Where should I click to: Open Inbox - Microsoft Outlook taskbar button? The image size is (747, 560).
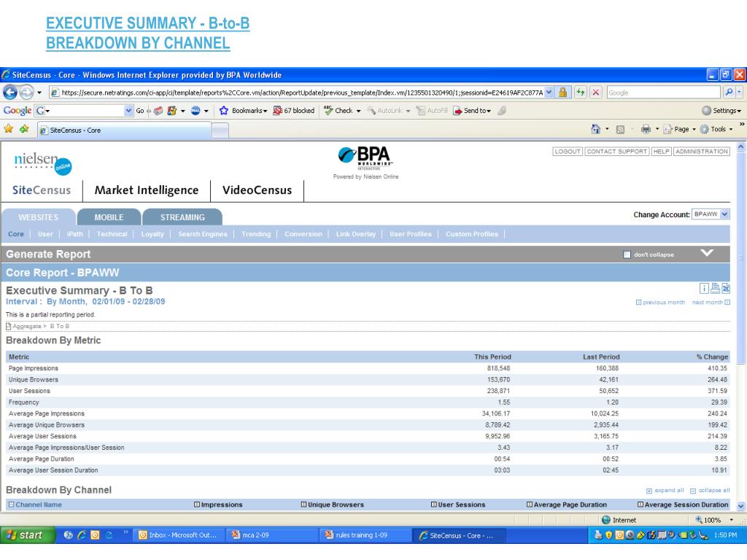click(x=178, y=535)
